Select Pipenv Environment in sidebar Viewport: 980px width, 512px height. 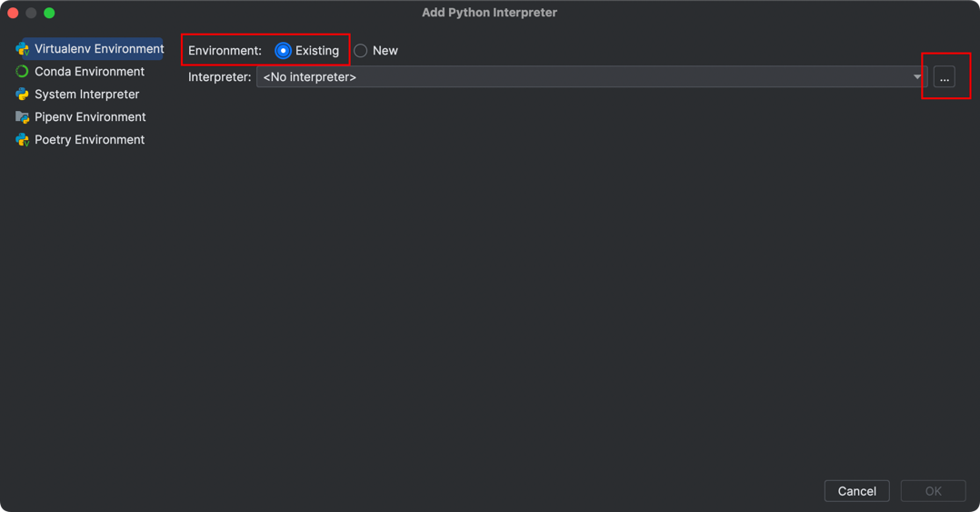pos(90,117)
